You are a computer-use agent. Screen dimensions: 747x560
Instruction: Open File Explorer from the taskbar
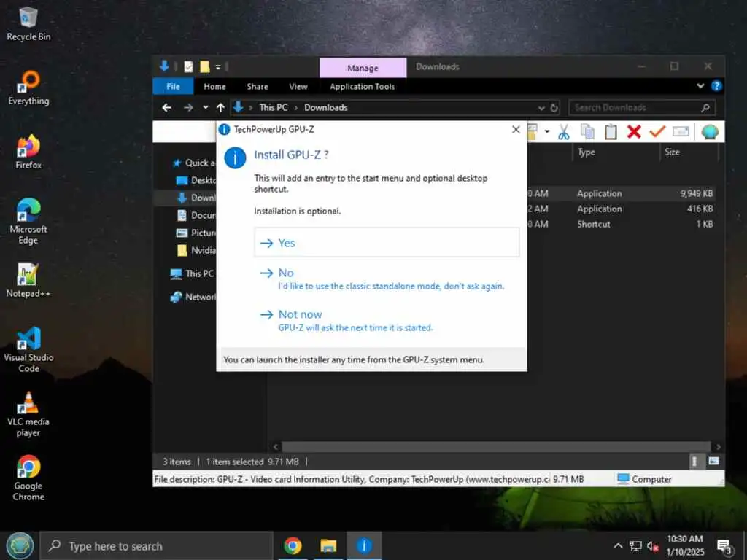tap(328, 545)
